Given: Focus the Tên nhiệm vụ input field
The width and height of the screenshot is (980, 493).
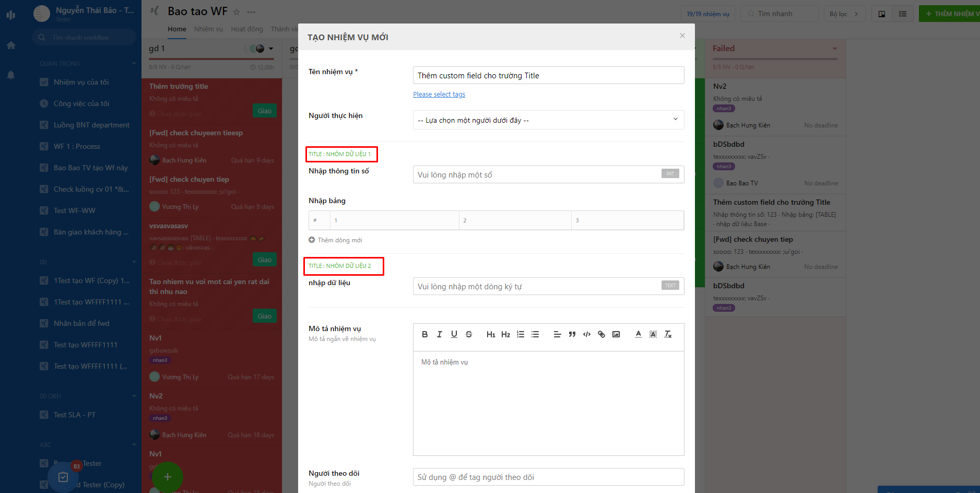Looking at the screenshot, I should tap(549, 75).
